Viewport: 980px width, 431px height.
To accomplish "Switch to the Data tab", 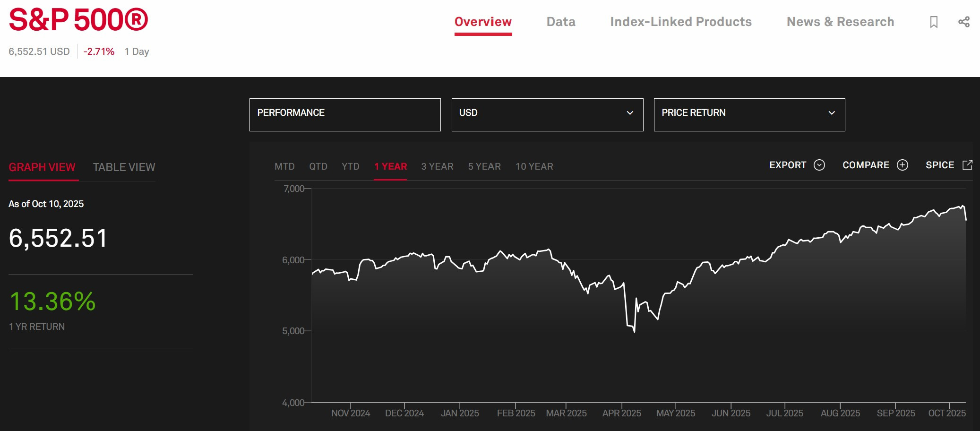I will click(561, 22).
